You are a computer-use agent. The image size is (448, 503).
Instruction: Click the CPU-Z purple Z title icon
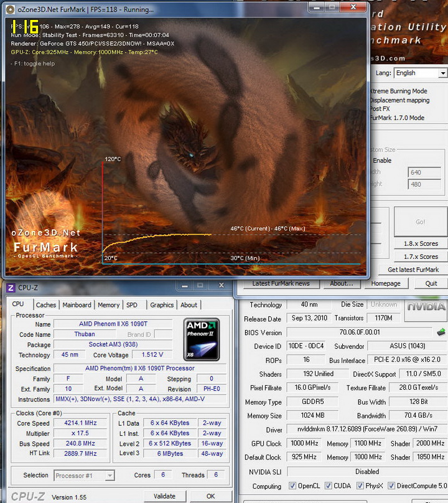click(x=11, y=288)
